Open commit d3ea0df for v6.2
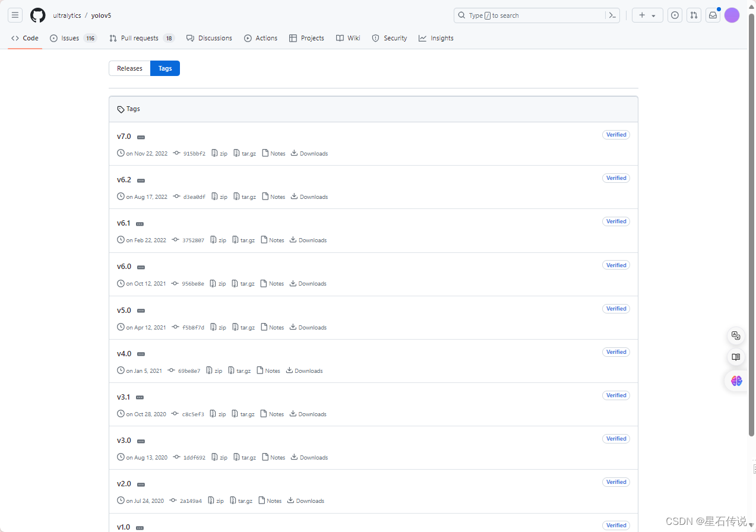The image size is (756, 532). 189,197
